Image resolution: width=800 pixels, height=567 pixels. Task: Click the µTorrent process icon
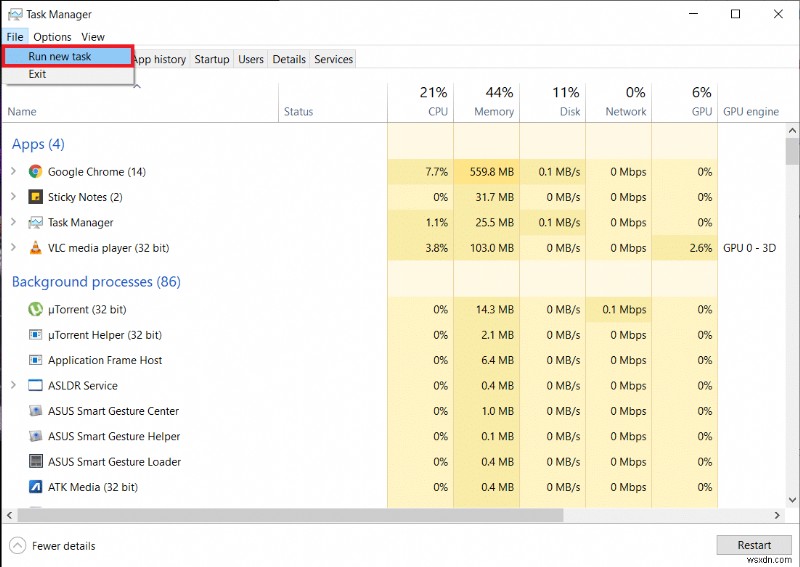pyautogui.click(x=35, y=309)
